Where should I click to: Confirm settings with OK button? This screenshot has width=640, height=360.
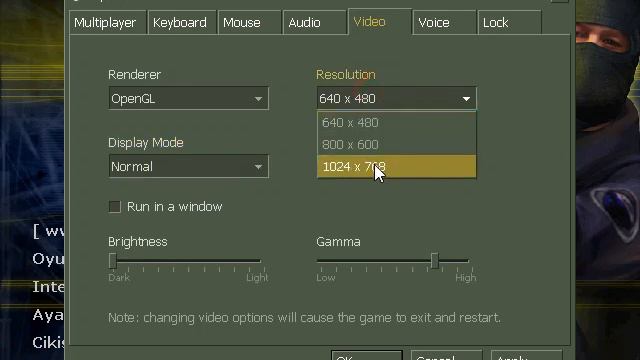pos(367,355)
